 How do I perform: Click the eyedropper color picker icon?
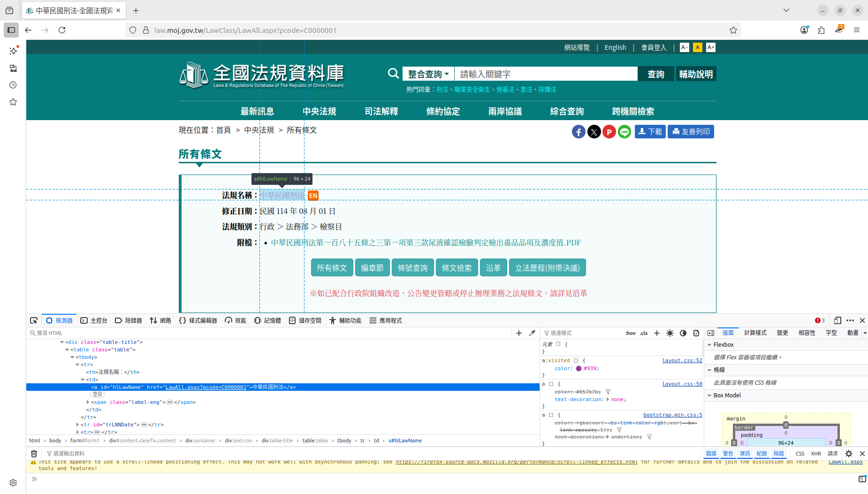coord(532,333)
